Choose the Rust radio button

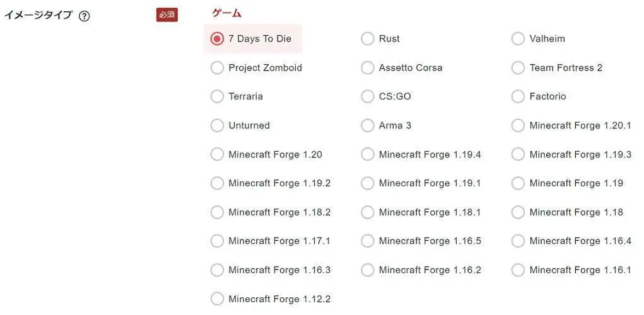point(368,39)
